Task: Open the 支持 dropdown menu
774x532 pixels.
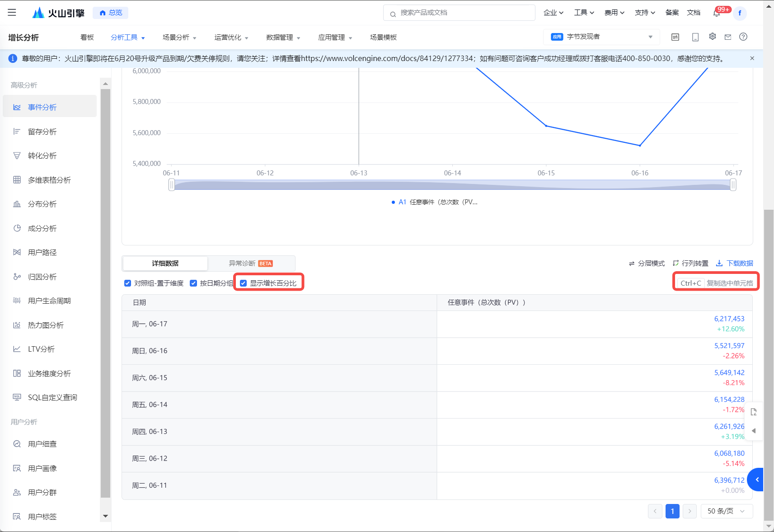Action: [645, 13]
